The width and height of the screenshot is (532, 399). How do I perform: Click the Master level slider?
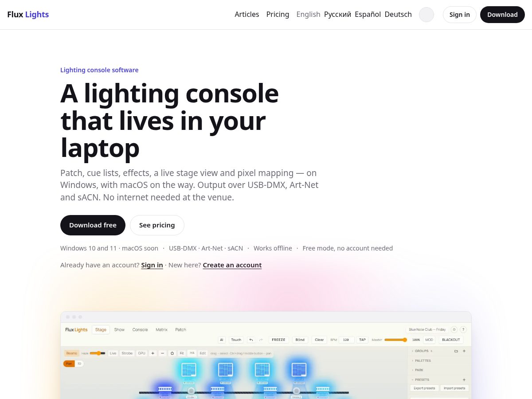click(395, 340)
